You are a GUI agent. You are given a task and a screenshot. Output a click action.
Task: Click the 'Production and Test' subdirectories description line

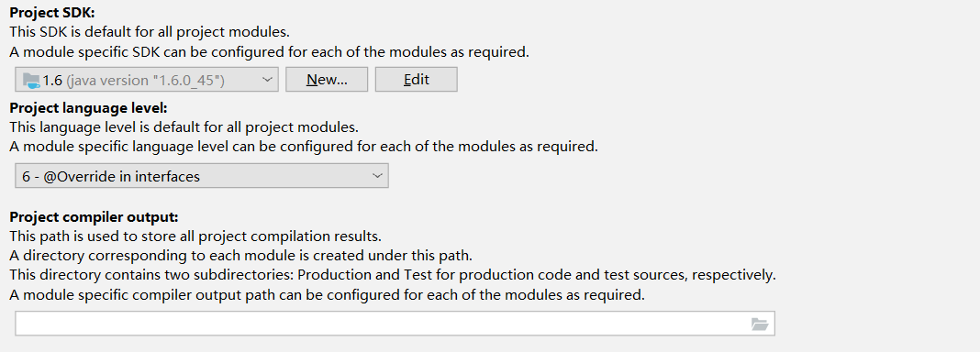pyautogui.click(x=393, y=275)
